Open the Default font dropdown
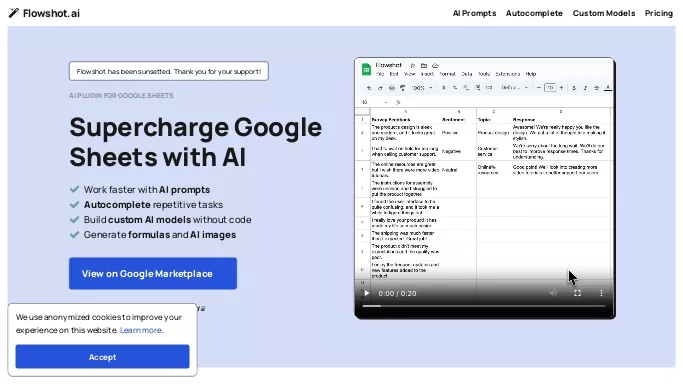 pos(514,88)
